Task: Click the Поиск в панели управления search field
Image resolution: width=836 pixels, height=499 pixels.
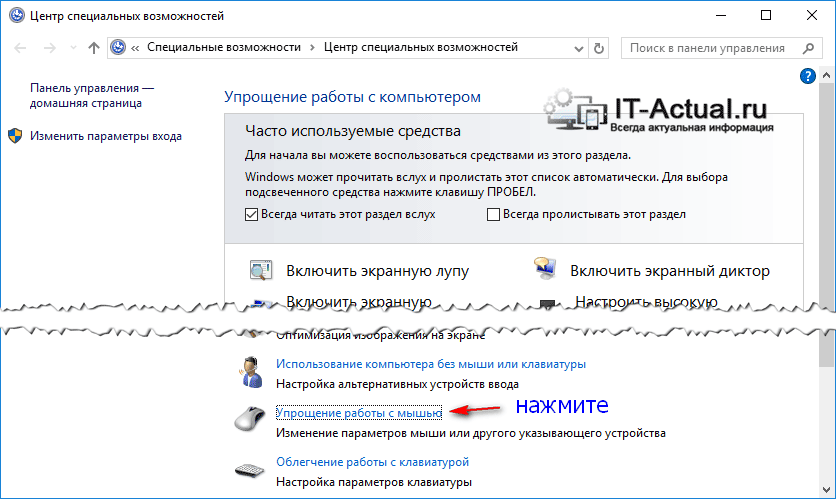Action: [710, 48]
